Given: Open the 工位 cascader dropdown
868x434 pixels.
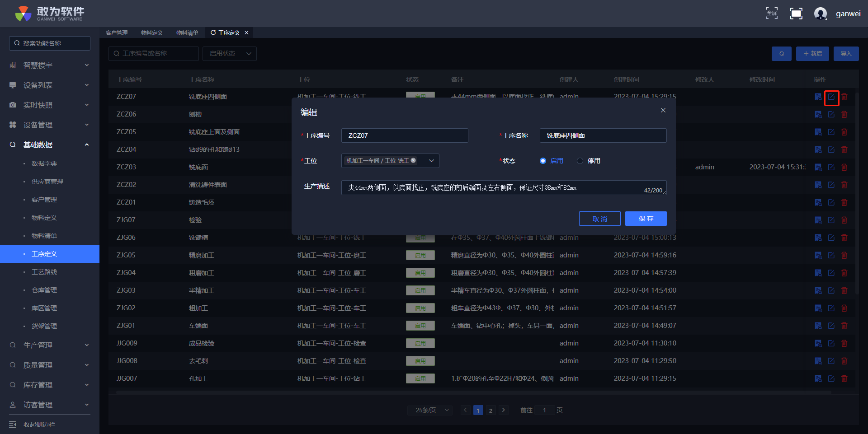Looking at the screenshot, I should [431, 161].
